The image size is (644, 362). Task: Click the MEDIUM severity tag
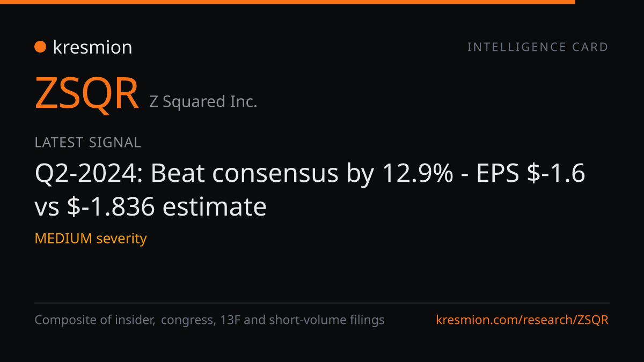click(91, 238)
